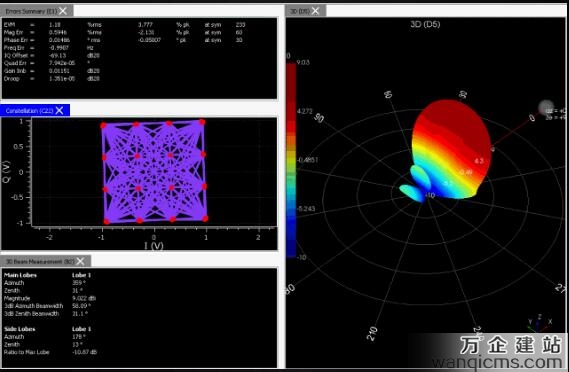The height and width of the screenshot is (372, 569).
Task: Click the Ratio to Max Lobe value
Action: [85, 352]
